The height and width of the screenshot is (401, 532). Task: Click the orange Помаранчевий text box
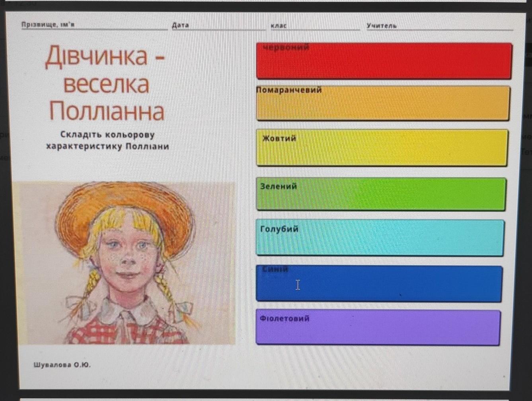tap(383, 103)
